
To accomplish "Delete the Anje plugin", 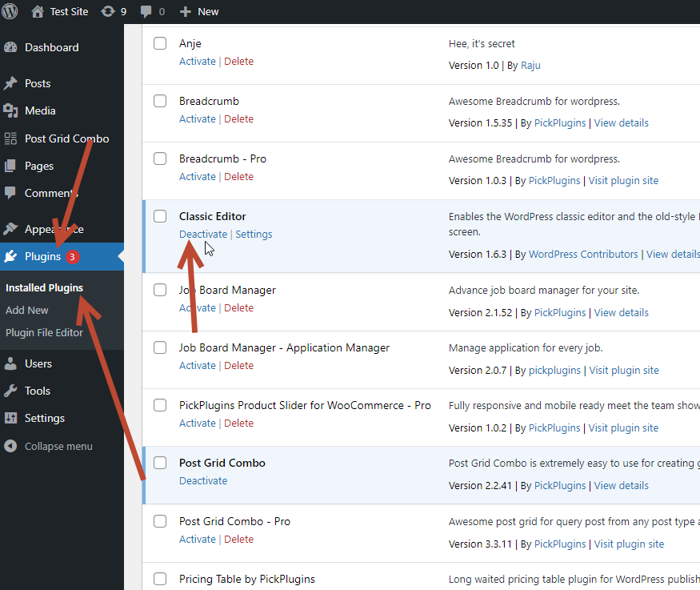I will 239,61.
